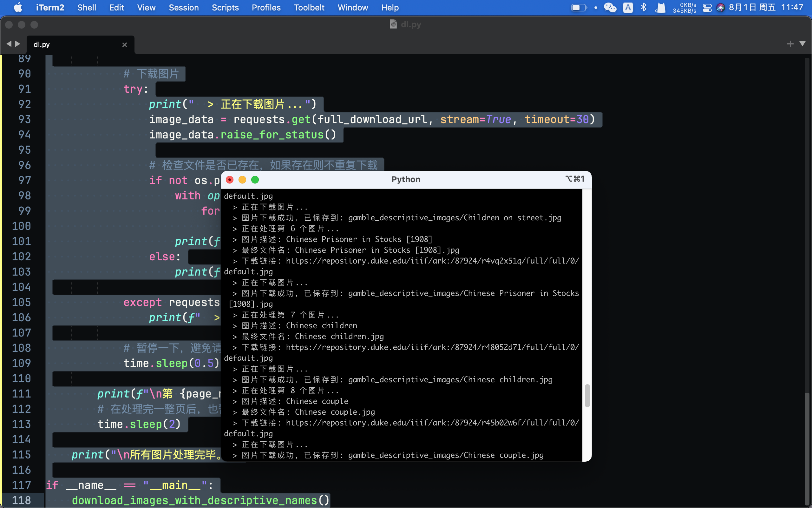Click '图片描述: Chinese Prisoner in Stocks [1908]' line
Image resolution: width=812 pixels, height=508 pixels.
tap(332, 239)
